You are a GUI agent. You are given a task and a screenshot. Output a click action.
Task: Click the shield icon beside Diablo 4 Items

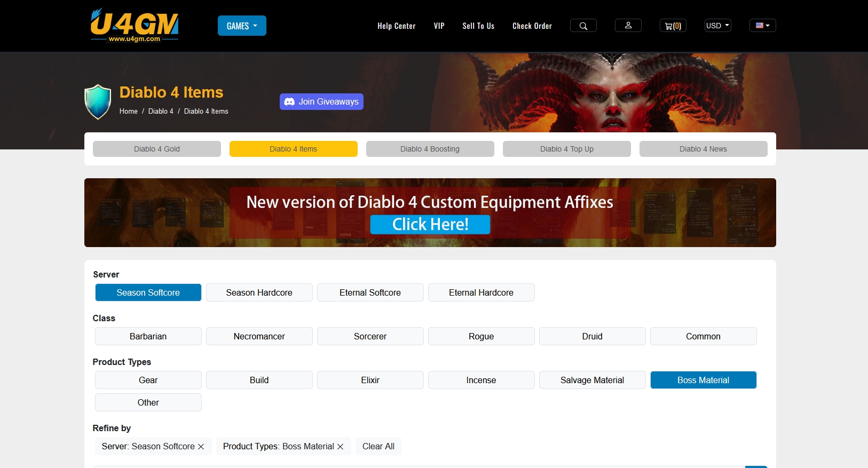[x=98, y=101]
